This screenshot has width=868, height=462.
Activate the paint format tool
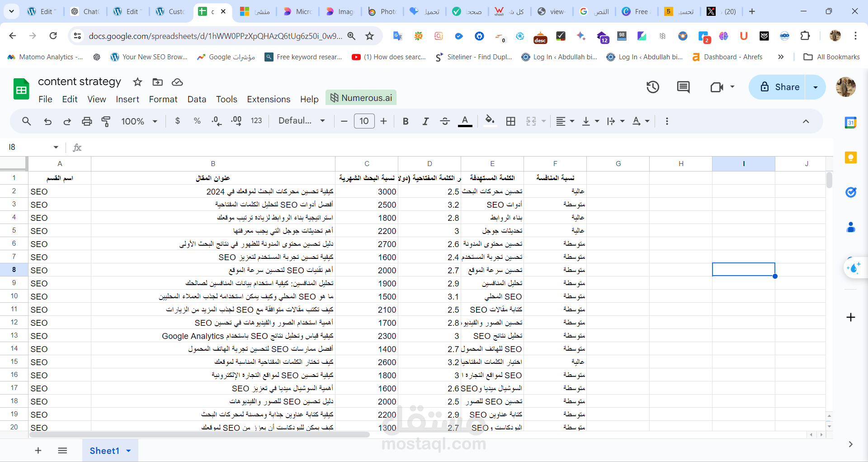(106, 121)
